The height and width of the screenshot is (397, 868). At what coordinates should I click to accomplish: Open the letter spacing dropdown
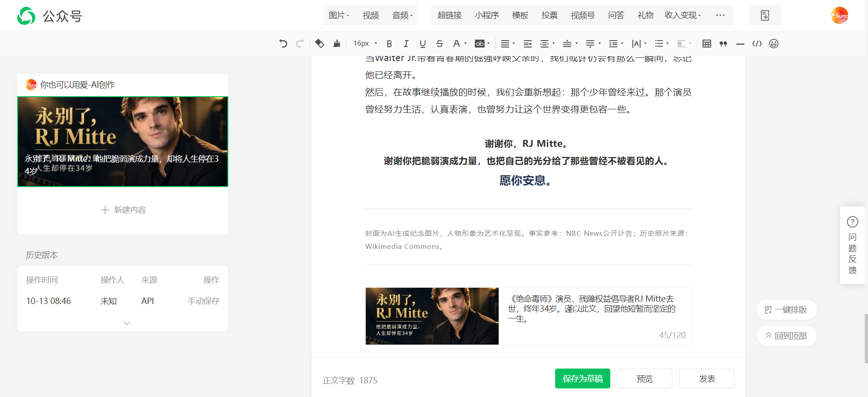pos(639,43)
